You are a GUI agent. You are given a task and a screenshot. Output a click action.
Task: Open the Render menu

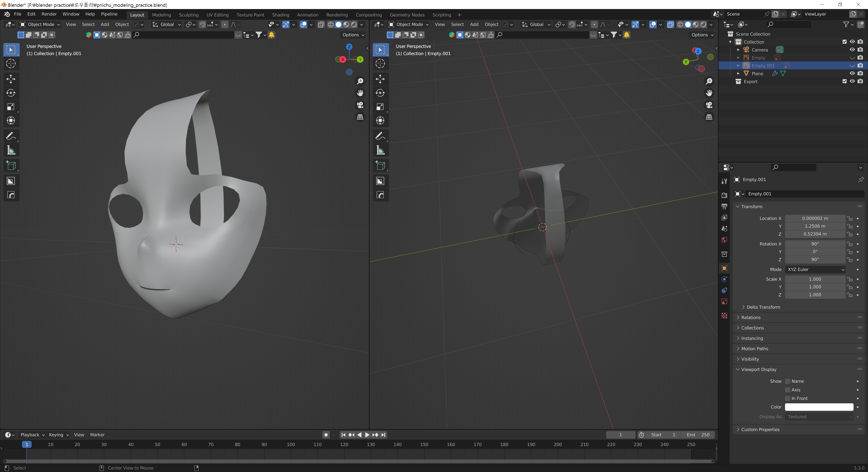(x=49, y=14)
